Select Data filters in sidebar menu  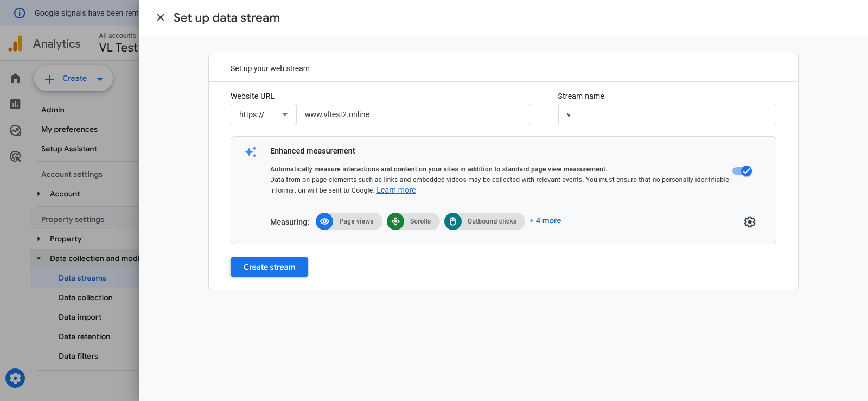click(78, 356)
